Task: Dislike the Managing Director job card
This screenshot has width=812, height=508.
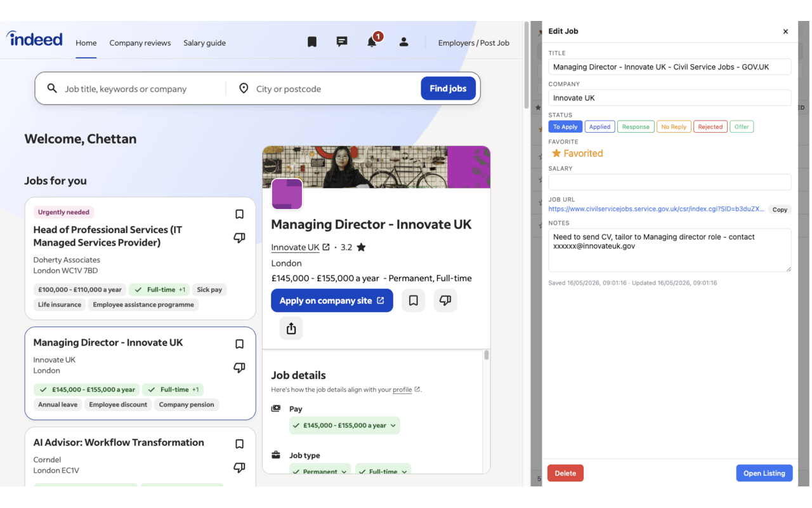Action: point(239,368)
